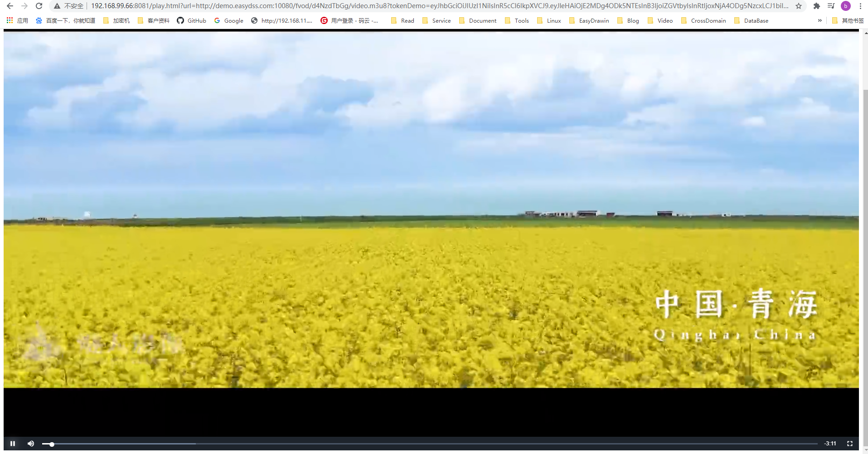Open the user profile avatar
868x454 pixels.
[846, 6]
